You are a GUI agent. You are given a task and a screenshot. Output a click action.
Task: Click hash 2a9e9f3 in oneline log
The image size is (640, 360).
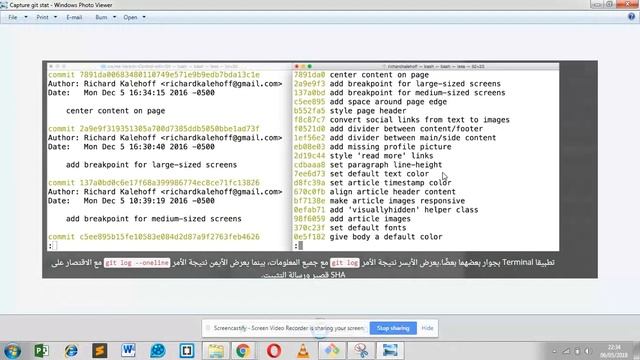tap(309, 84)
